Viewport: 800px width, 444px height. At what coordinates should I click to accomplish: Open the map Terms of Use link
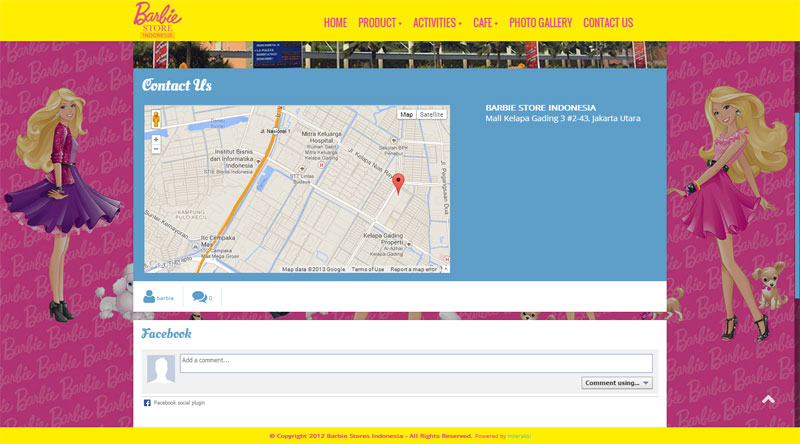point(367,269)
